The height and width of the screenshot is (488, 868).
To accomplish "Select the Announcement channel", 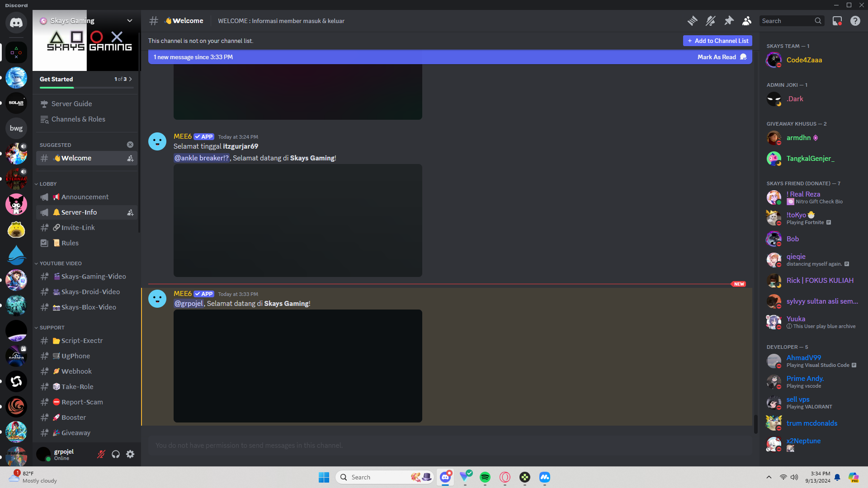I will (87, 197).
